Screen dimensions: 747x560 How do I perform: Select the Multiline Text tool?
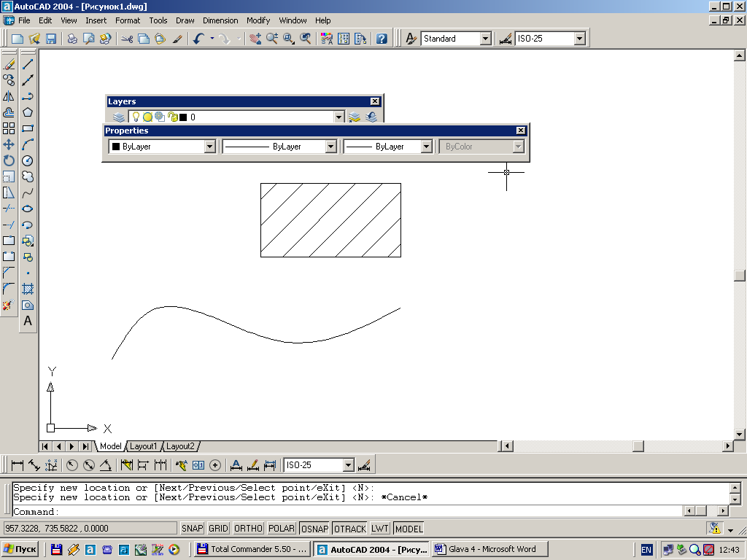pyautogui.click(x=28, y=321)
